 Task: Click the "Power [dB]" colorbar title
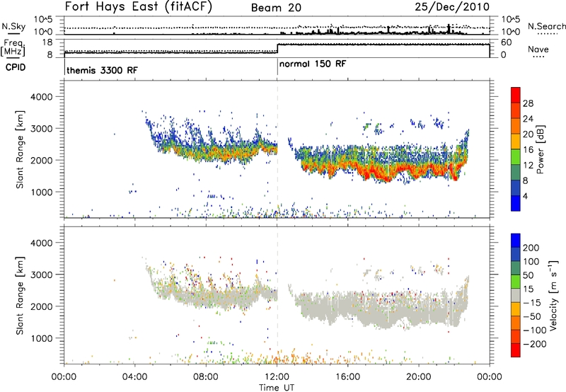pyautogui.click(x=541, y=150)
